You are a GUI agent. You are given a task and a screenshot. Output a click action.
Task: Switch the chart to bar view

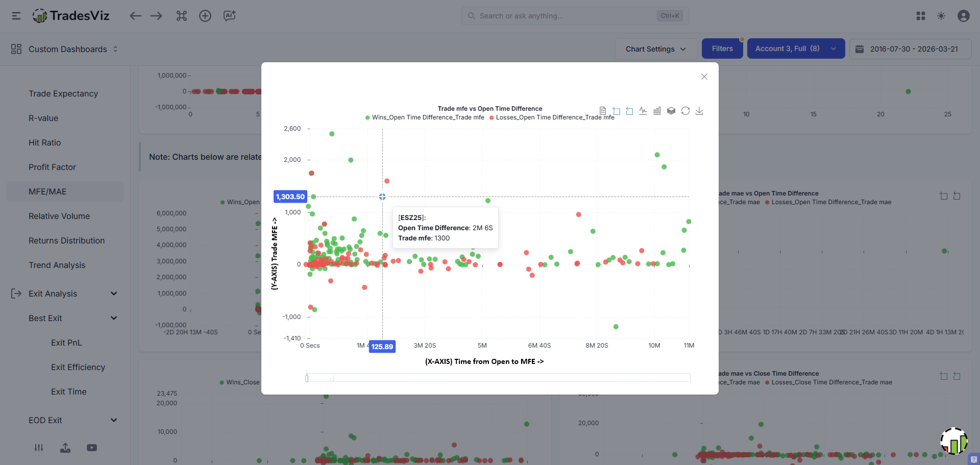[657, 111]
